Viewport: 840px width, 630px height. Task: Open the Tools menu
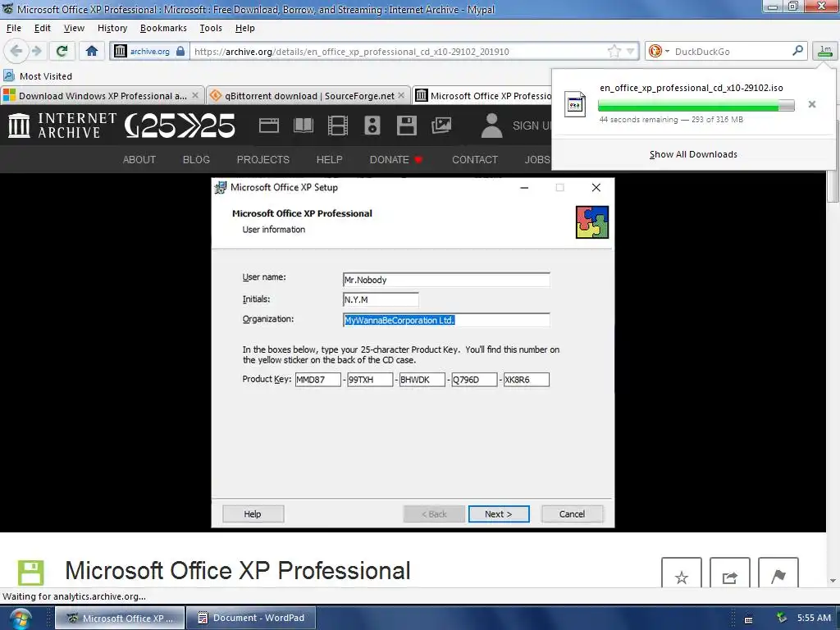pos(211,28)
